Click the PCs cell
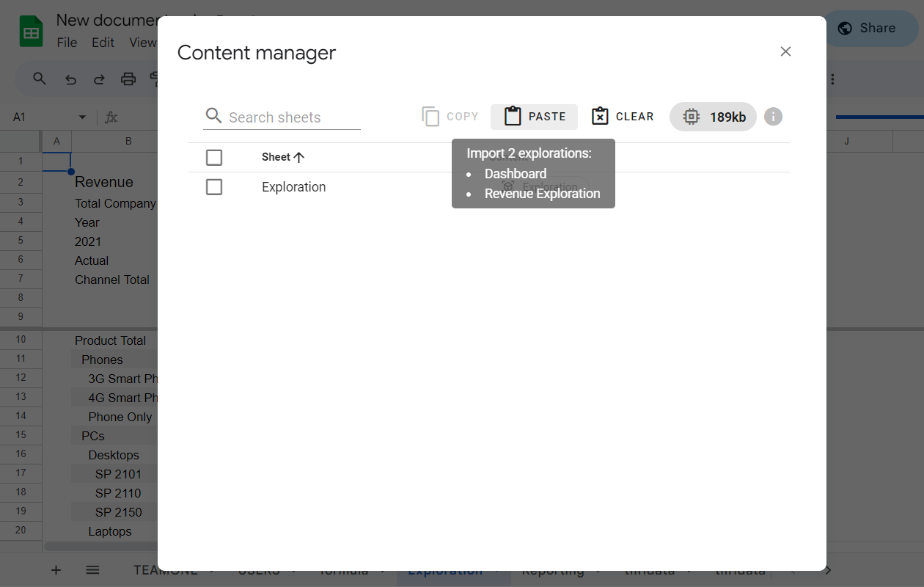This screenshot has height=587, width=924. (x=93, y=436)
